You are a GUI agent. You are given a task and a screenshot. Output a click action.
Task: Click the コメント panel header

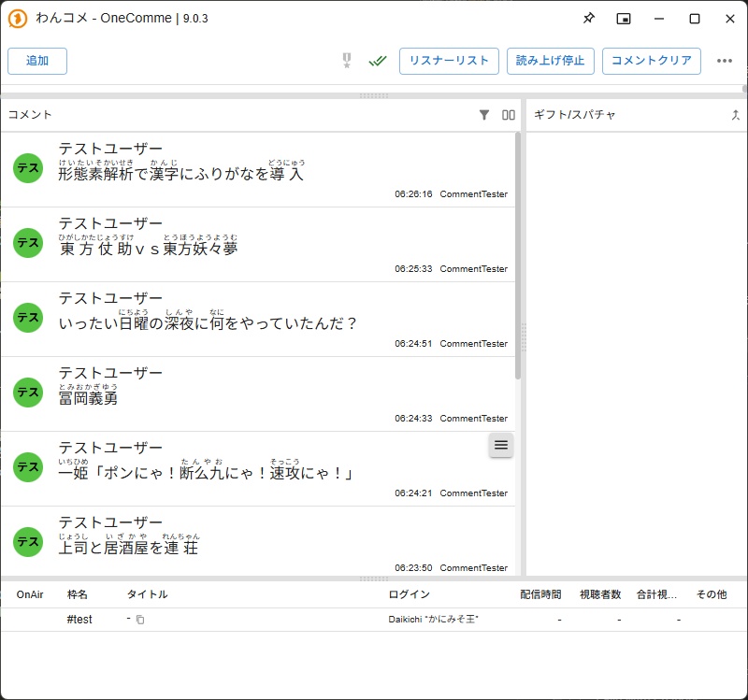[30, 115]
